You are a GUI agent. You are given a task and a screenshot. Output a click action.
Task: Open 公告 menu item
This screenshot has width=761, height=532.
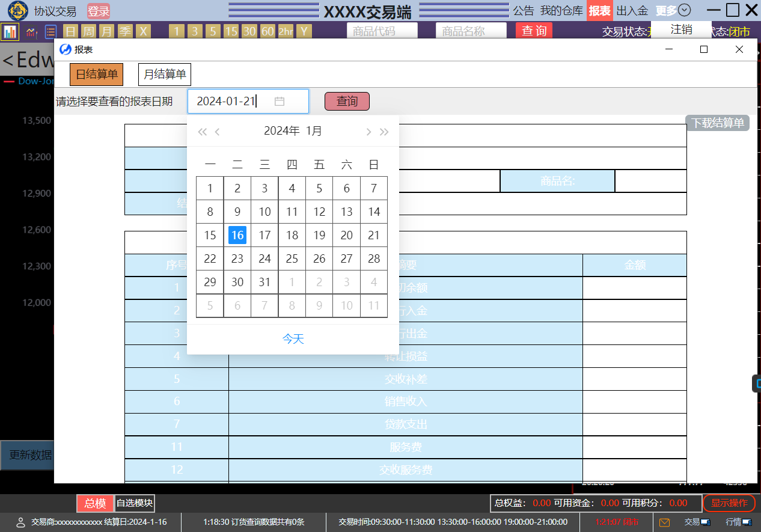pos(524,10)
